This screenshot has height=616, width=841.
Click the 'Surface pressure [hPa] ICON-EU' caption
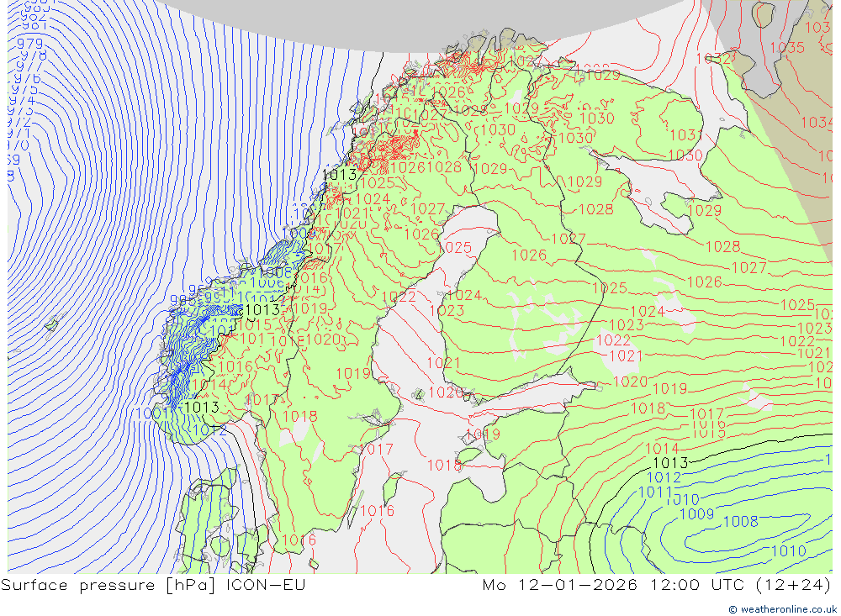(x=153, y=585)
